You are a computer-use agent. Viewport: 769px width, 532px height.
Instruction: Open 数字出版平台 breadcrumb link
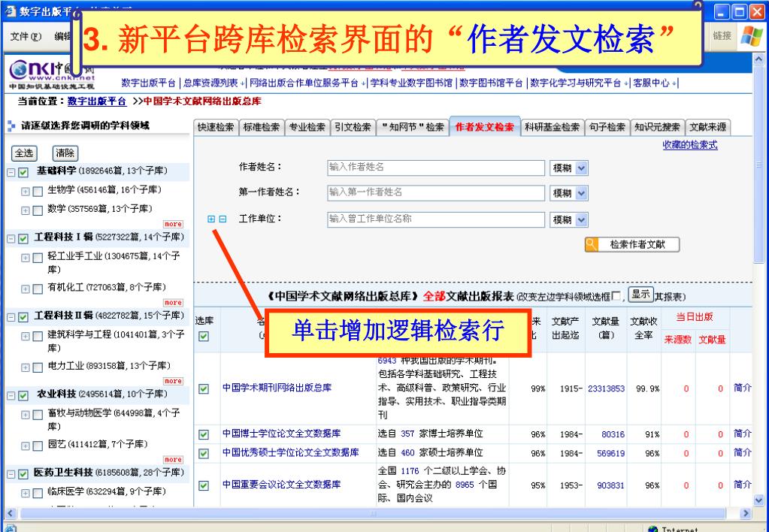[97, 101]
